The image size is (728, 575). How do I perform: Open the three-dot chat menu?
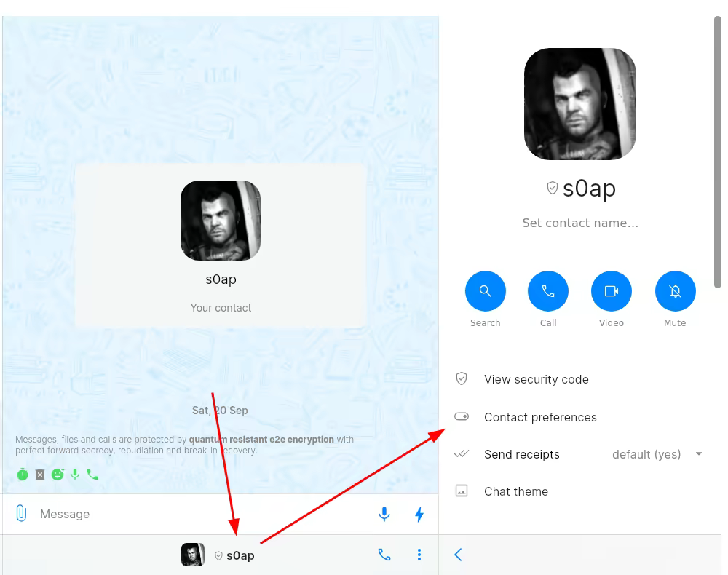[419, 555]
